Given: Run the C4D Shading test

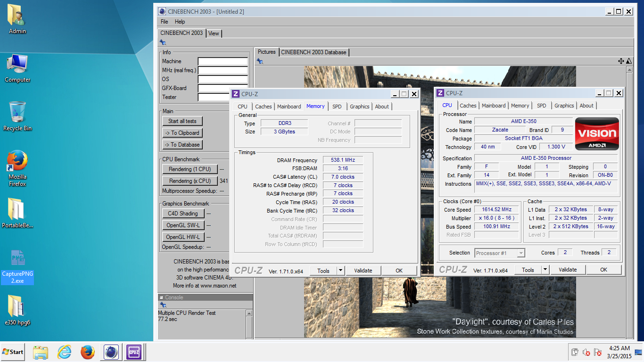Looking at the screenshot, I should (183, 214).
